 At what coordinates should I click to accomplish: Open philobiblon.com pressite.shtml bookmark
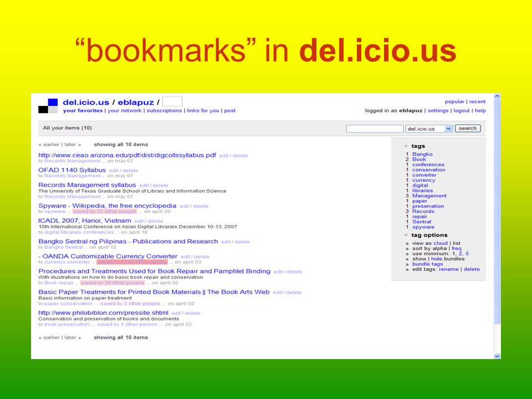click(103, 313)
